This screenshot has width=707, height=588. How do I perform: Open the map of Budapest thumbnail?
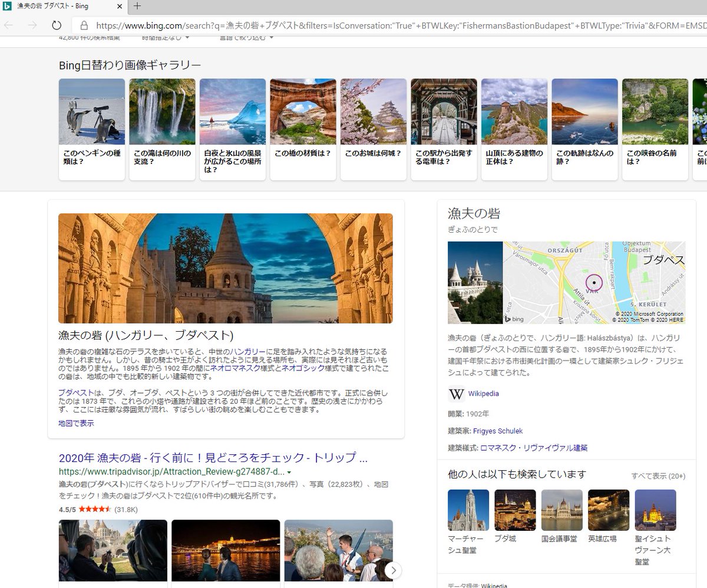(x=594, y=282)
